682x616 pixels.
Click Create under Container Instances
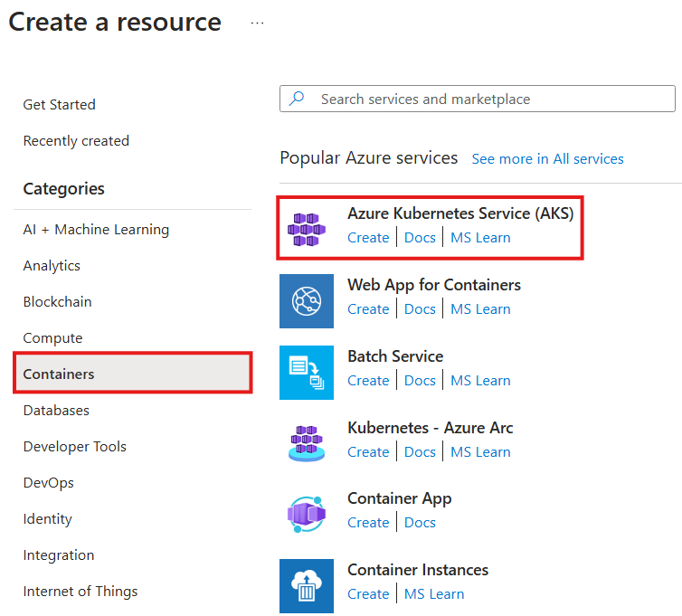368,594
